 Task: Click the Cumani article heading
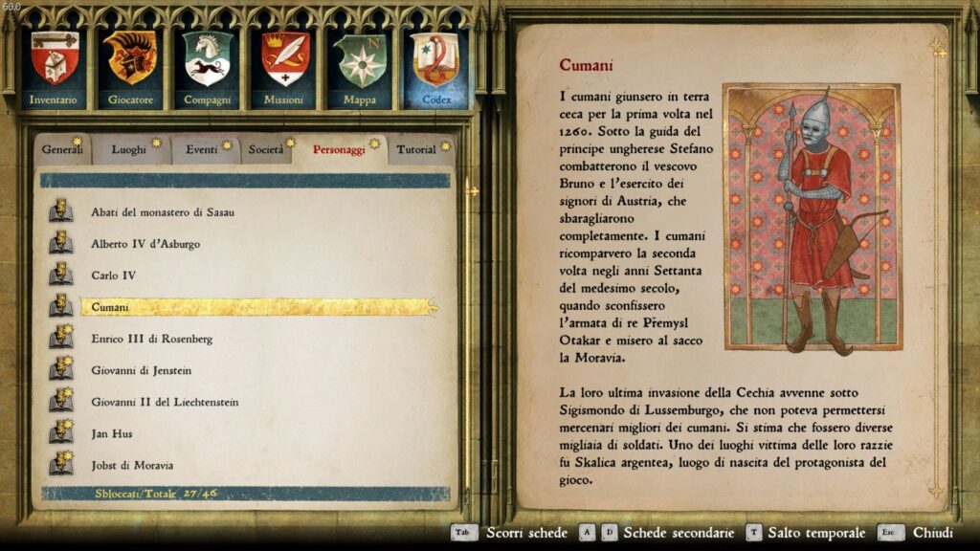(x=587, y=65)
